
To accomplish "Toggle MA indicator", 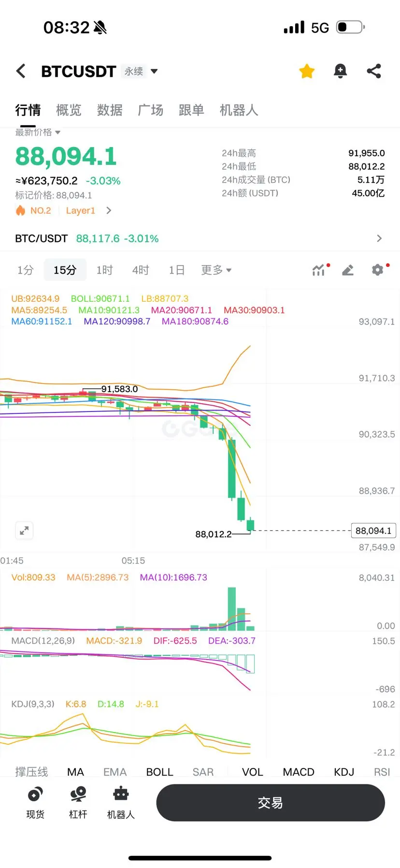I will pos(75,772).
